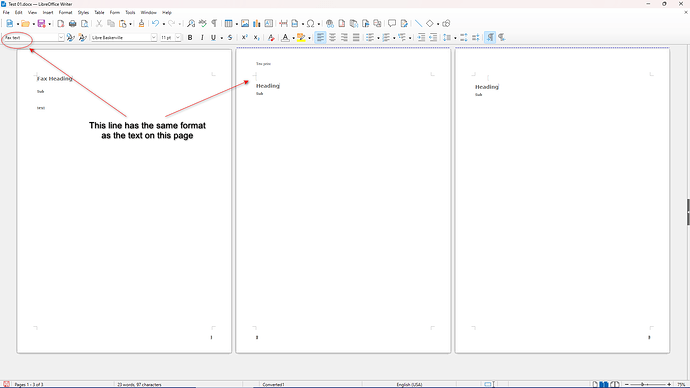The height and width of the screenshot is (388, 690).
Task: Open unordered list dropdown arrow
Action: coord(378,38)
